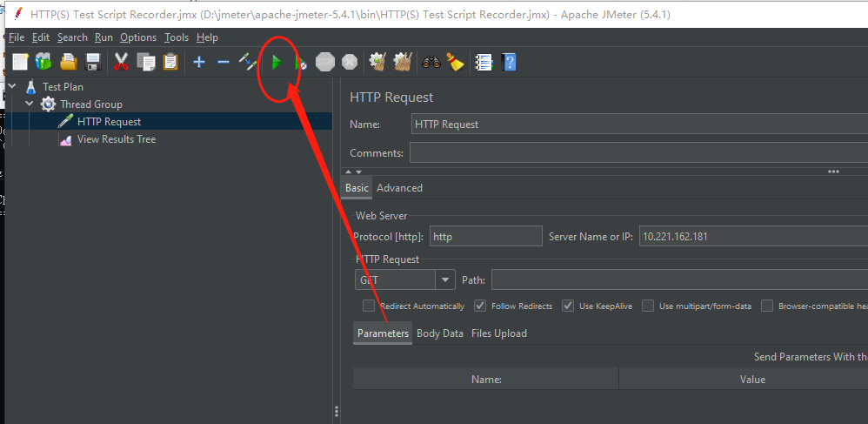This screenshot has height=424, width=868.
Task: Click the Name: column header
Action: tap(485, 379)
